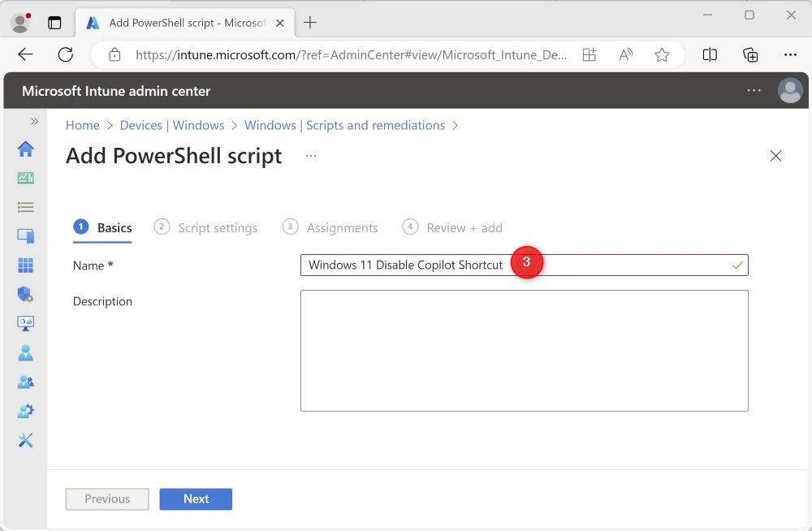This screenshot has width=812, height=531.
Task: Close the Add PowerShell script tab
Action: pos(279,23)
